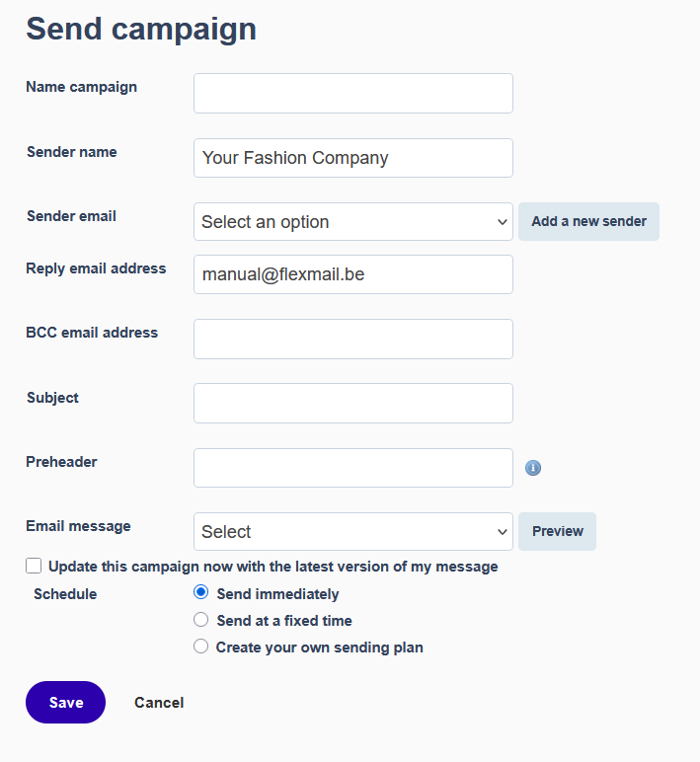
Task: Select the Send immediately option
Action: 201,593
